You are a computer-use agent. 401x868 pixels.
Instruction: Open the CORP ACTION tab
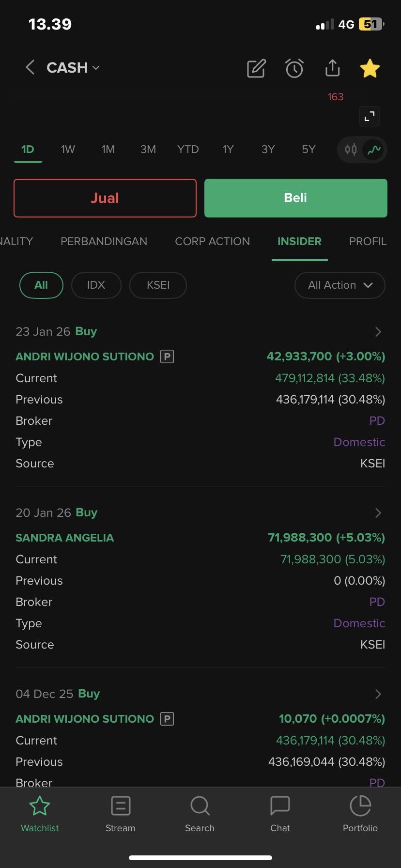tap(212, 241)
